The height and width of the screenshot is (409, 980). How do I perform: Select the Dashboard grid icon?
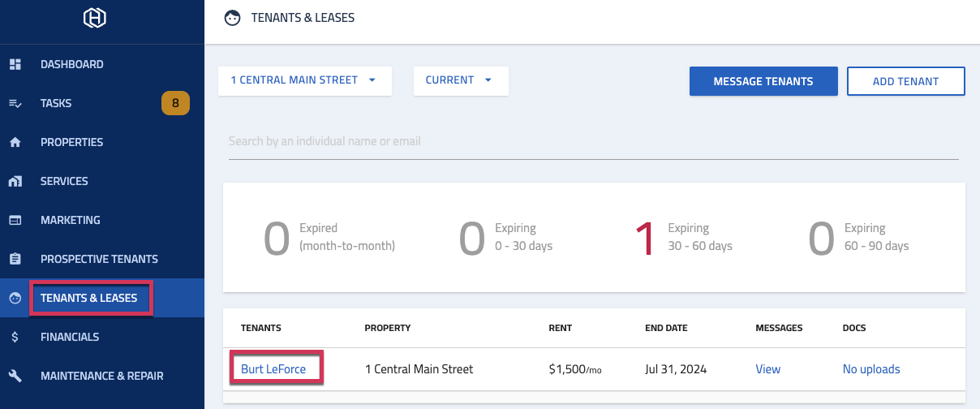click(15, 64)
